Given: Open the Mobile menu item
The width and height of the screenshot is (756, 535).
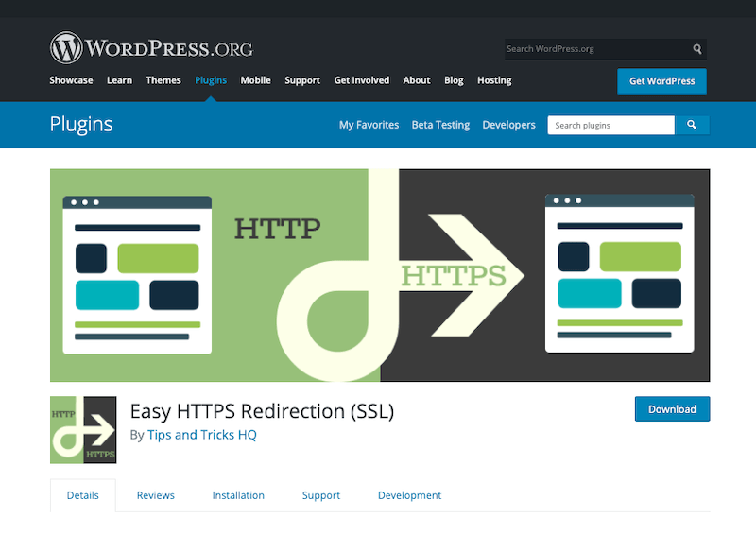Looking at the screenshot, I should click(255, 80).
